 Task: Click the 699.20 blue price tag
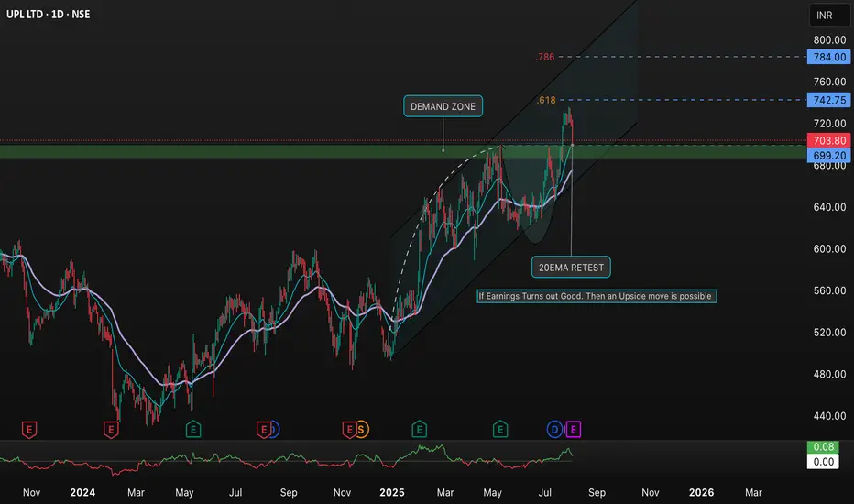point(829,155)
